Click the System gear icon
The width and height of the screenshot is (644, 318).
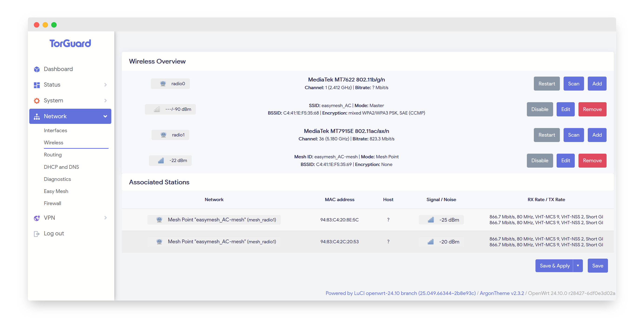(37, 101)
